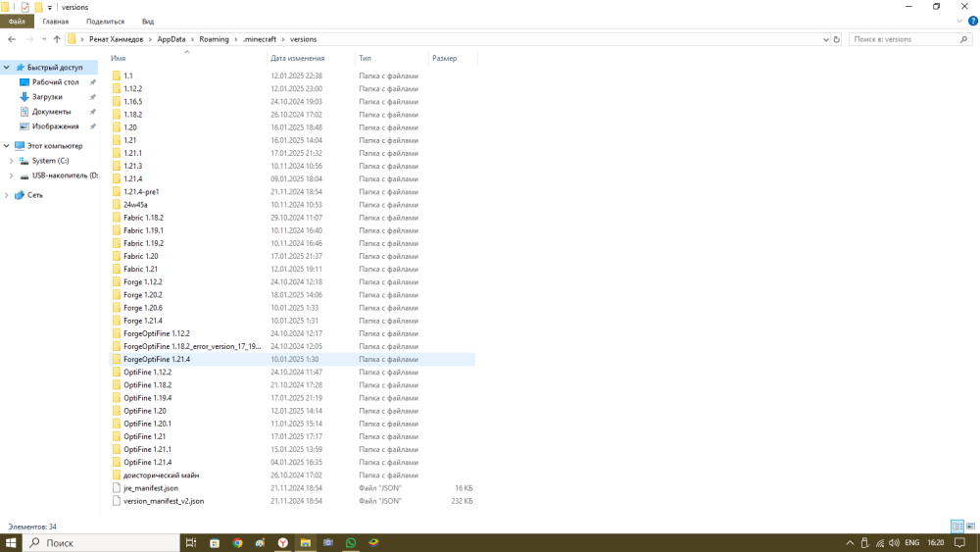Screen dimensions: 980x552
Task: Expand the Сеть tree node
Action: pyautogui.click(x=6, y=195)
